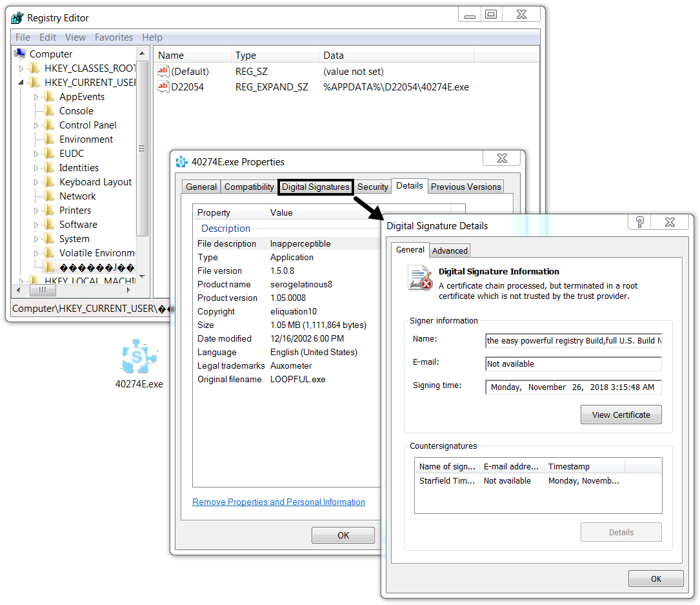Select the 40274E.exe desktop file icon

[x=139, y=356]
